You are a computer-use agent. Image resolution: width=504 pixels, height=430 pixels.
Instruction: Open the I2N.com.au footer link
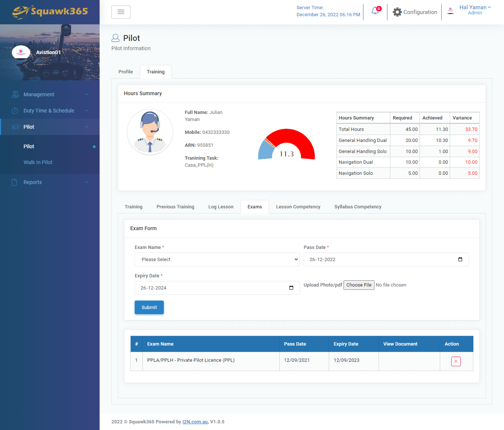pos(195,422)
